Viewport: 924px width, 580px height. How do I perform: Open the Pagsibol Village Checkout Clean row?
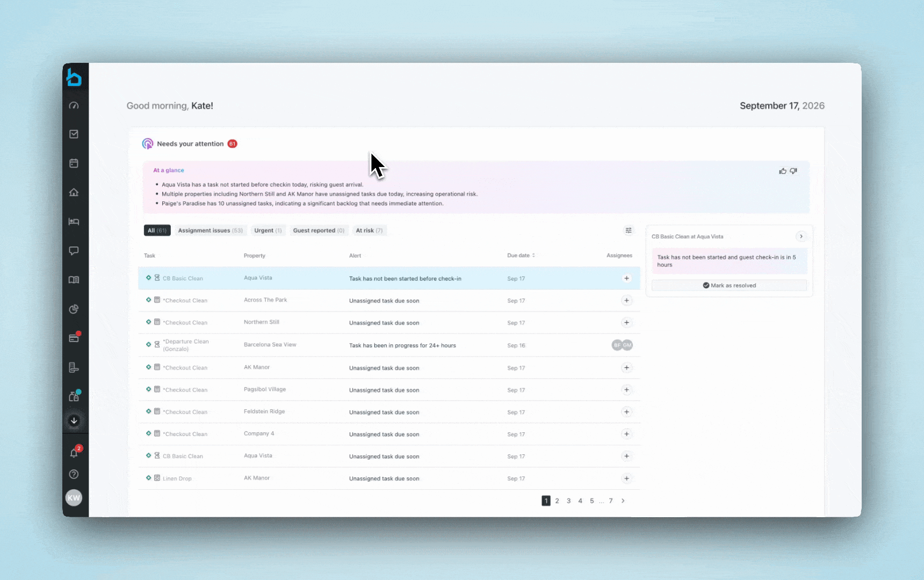click(389, 390)
